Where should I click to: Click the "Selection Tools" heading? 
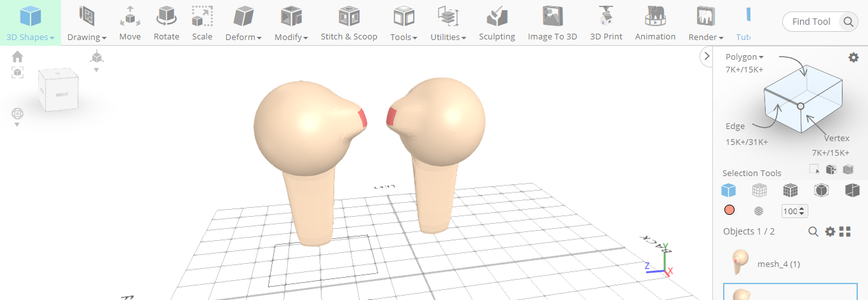click(x=752, y=173)
